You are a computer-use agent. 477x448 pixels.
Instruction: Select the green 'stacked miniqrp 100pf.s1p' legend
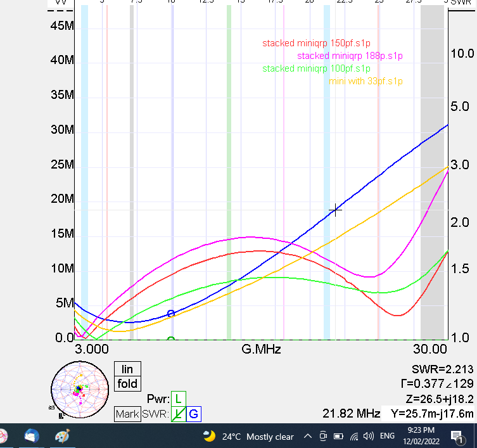pos(316,68)
